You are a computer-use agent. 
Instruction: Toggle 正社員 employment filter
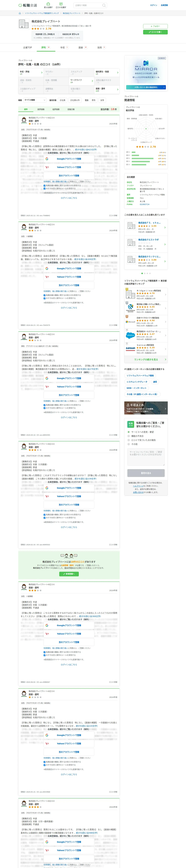coord(62,100)
